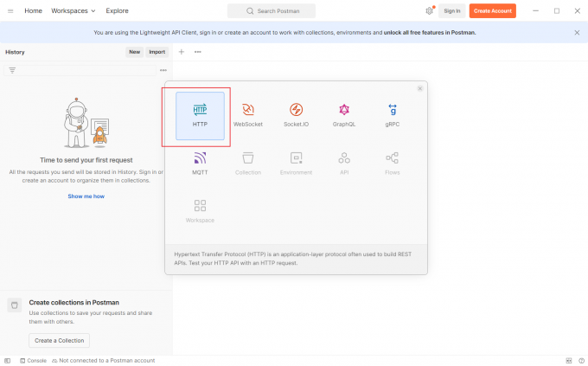Image resolution: width=588 pixels, height=366 pixels.
Task: Choose the WebSocket request option
Action: coord(248,116)
